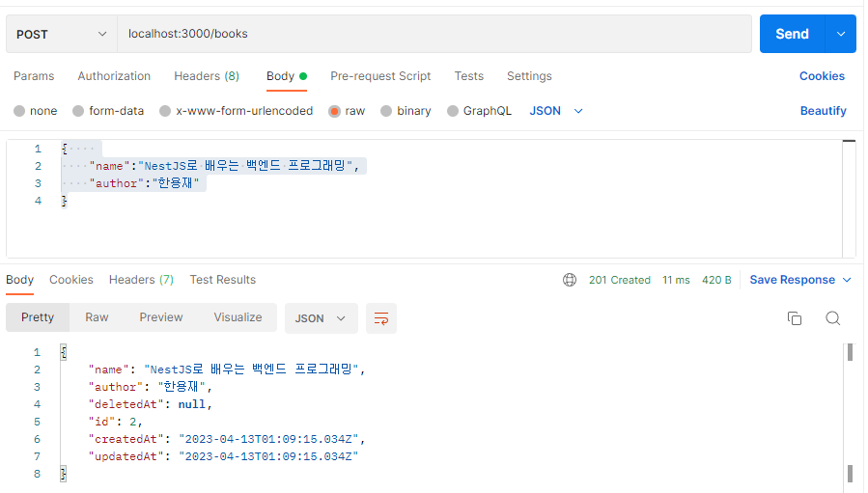Click the response "createdAt" line
The width and height of the screenshot is (868, 493).
226,439
